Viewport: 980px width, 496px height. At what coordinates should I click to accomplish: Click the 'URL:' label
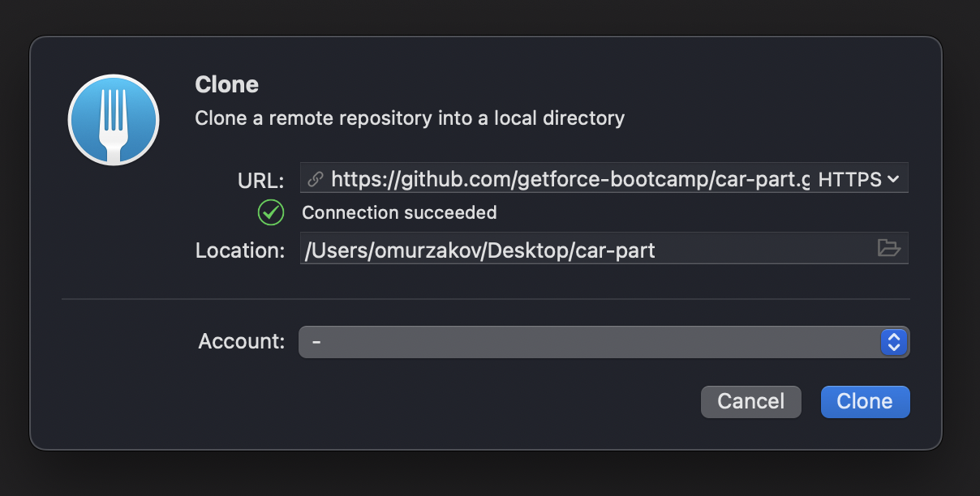260,180
